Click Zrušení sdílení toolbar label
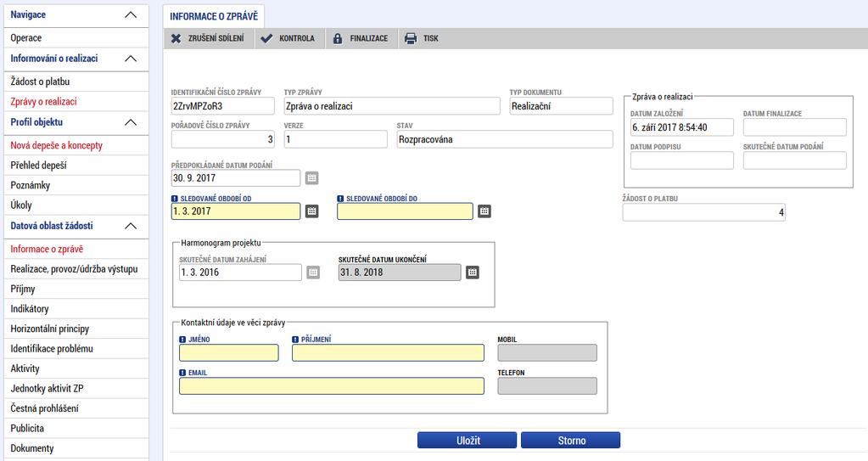Screen dimensions: 868x461 click(216, 38)
